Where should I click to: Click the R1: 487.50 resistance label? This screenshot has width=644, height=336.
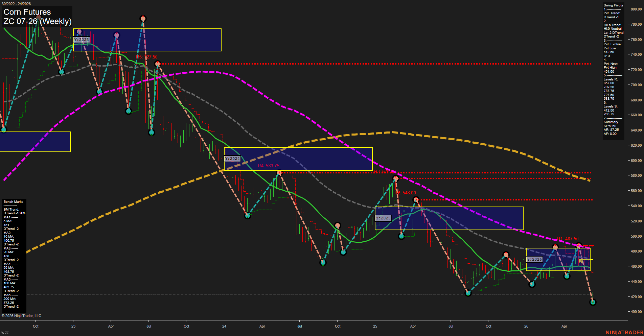tap(568, 239)
